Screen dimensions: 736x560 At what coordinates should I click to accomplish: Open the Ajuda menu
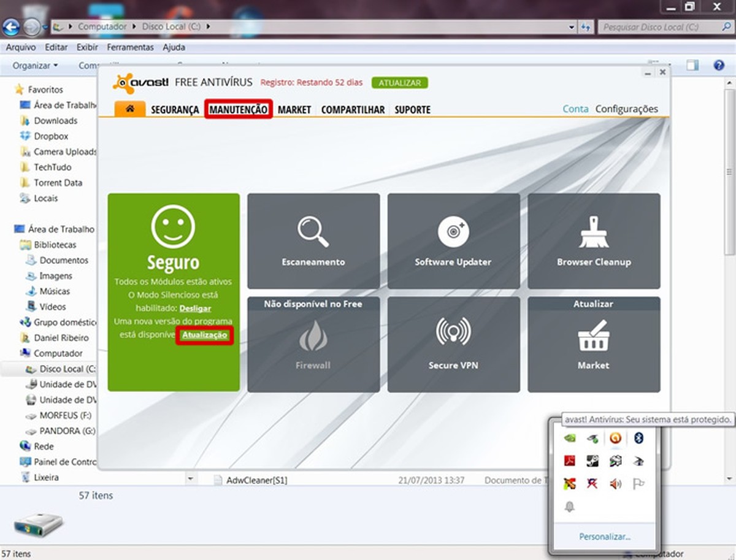[174, 47]
